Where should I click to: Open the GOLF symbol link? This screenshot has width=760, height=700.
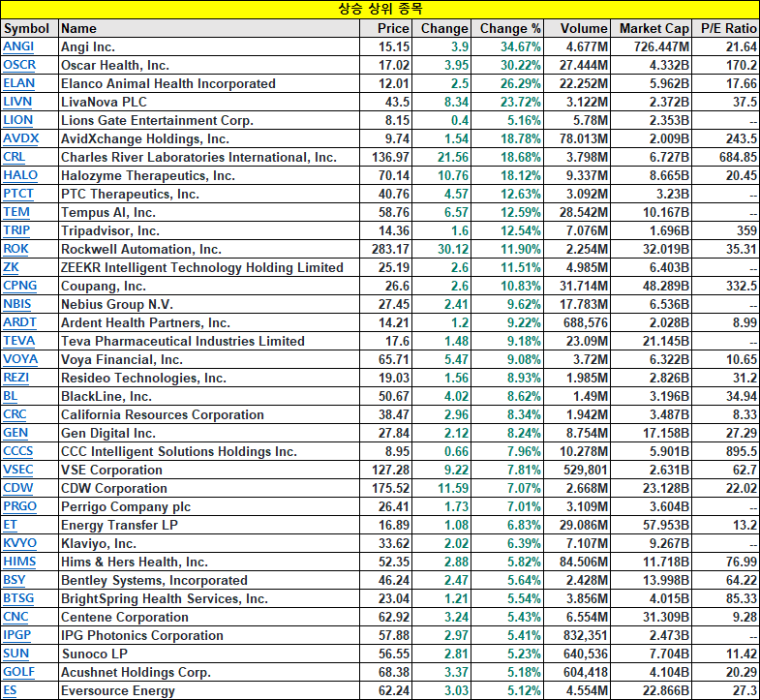pyautogui.click(x=19, y=673)
